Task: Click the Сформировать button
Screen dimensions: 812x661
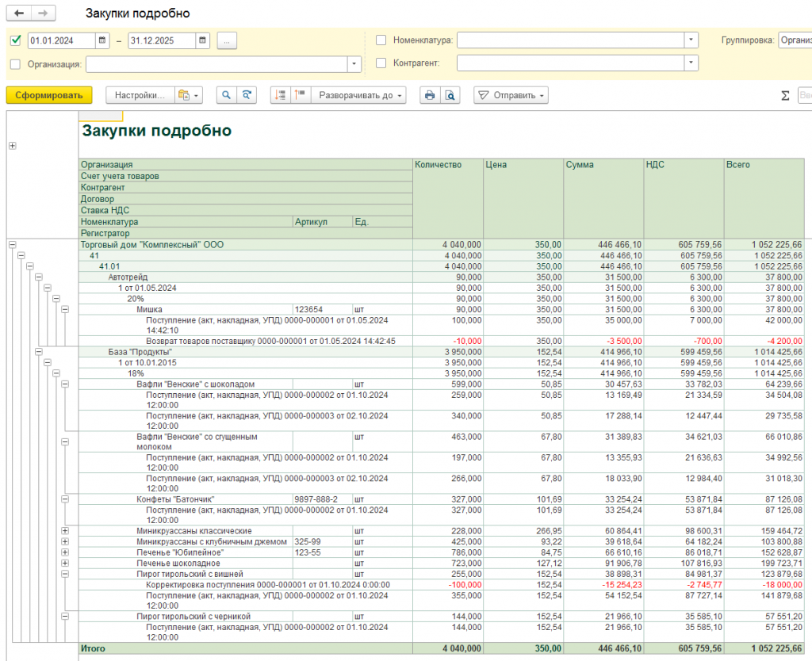Action: [49, 95]
